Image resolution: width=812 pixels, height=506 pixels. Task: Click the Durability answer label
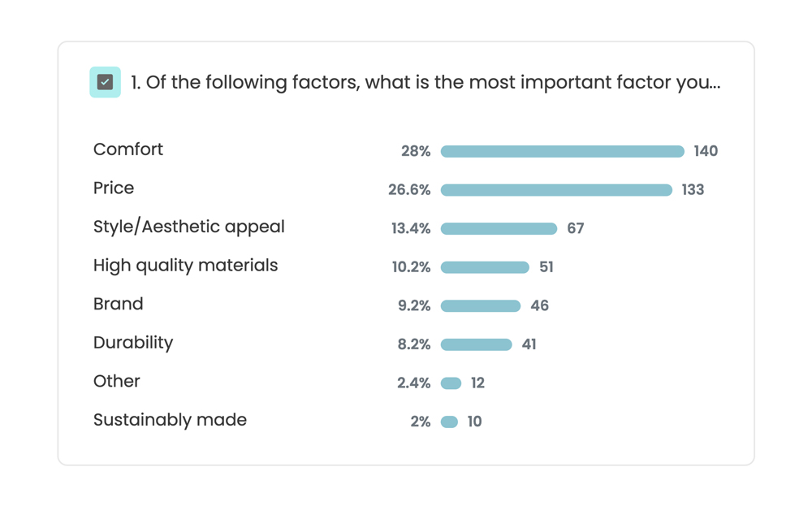tap(133, 343)
